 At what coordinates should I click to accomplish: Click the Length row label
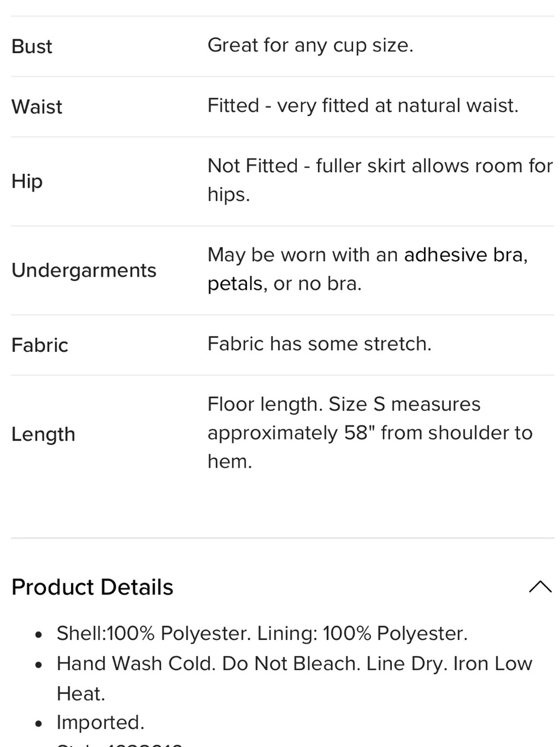43,434
